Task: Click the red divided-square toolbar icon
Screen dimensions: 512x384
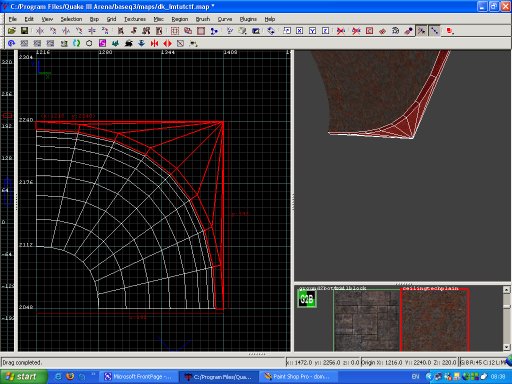Action: coord(175,31)
